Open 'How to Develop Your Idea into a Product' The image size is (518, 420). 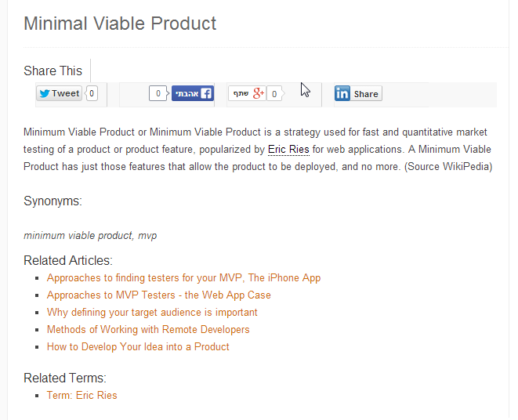pos(138,346)
